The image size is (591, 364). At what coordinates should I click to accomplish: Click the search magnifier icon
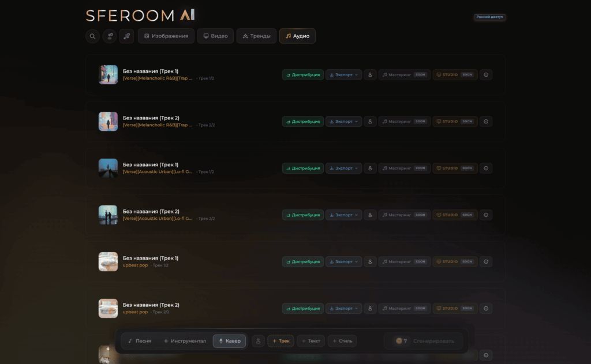pyautogui.click(x=92, y=36)
